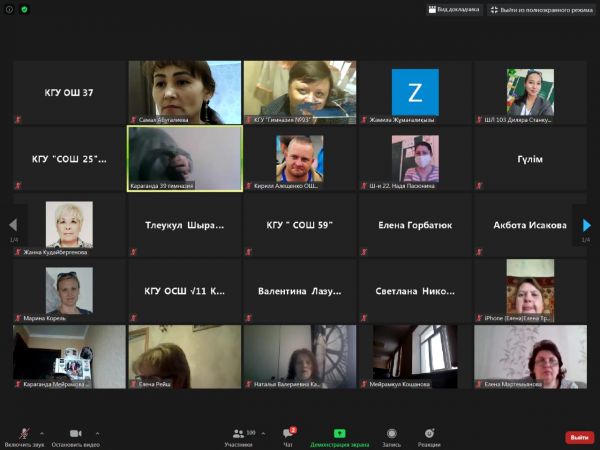This screenshot has height=450, width=600.
Task: Select the Жамиля participant tile with Z avatar
Action: click(415, 92)
